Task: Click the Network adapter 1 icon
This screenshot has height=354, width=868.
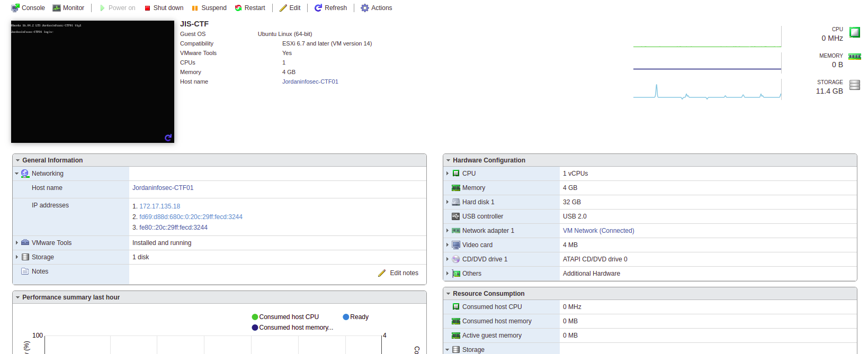Action: 456,231
